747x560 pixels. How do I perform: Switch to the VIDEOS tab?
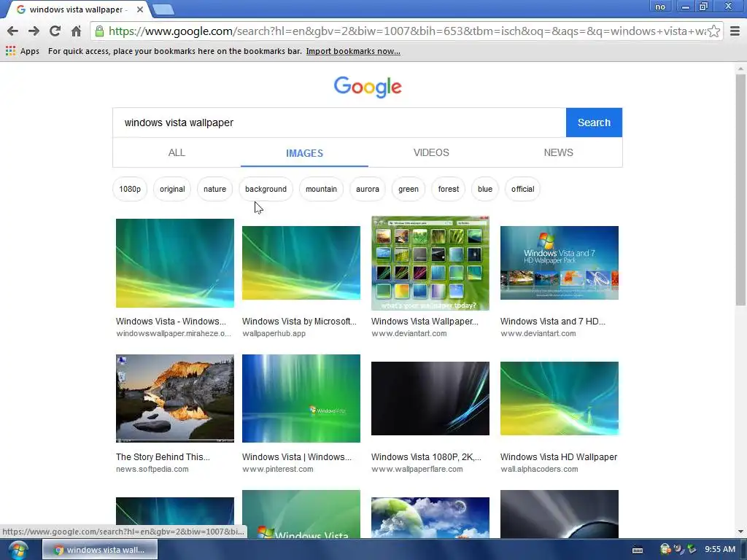pyautogui.click(x=431, y=153)
